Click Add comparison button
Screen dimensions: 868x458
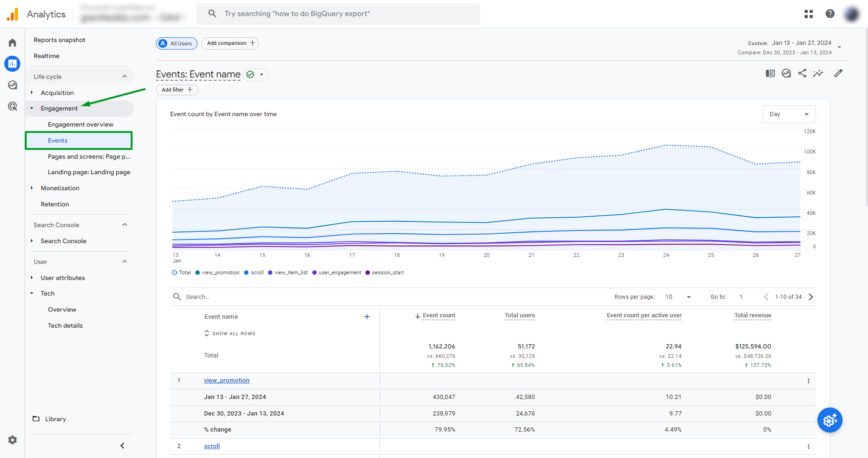230,43
